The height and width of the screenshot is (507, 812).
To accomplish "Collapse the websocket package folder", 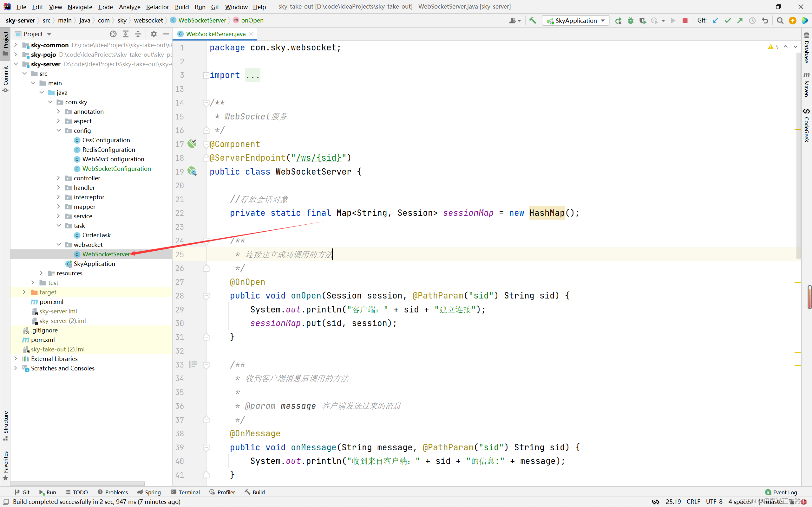I will pyautogui.click(x=58, y=244).
